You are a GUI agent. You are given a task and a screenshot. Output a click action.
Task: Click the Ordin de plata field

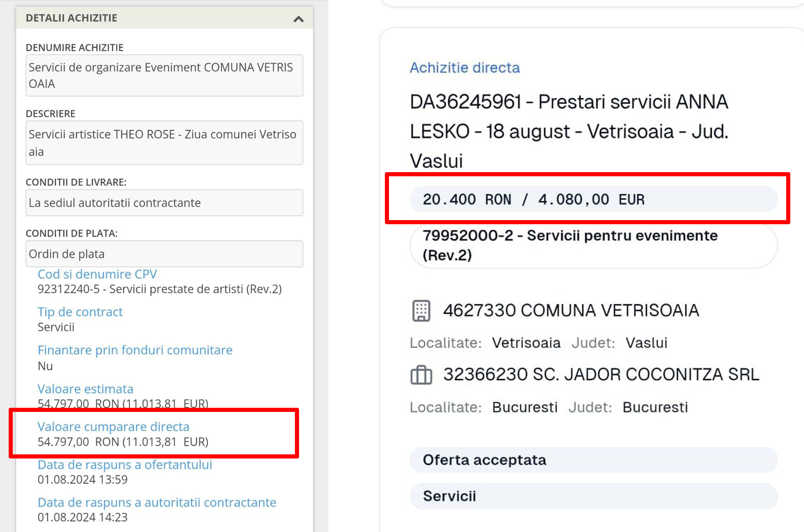point(164,254)
